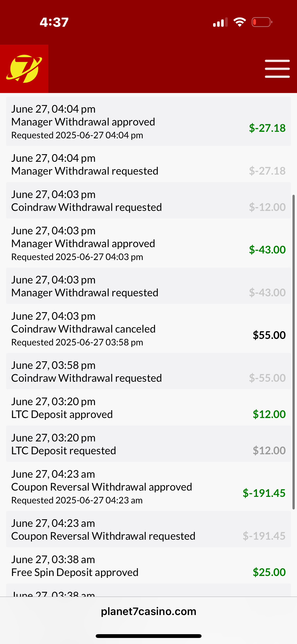Select Manager Withdrawal requested $-27.18 entry
The height and width of the screenshot is (644, 297).
coord(148,164)
